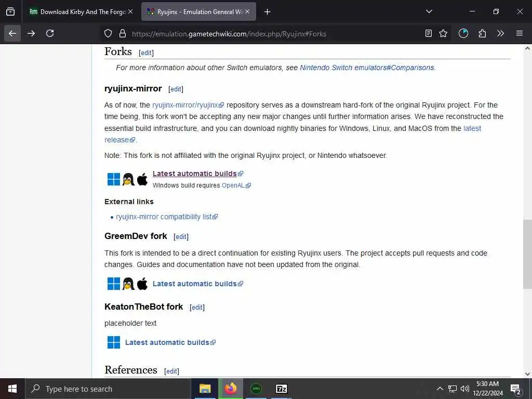Open Nintendo Switch emulators#Comparisons link
Viewport: 532px width, 399px height.
pyautogui.click(x=367, y=68)
